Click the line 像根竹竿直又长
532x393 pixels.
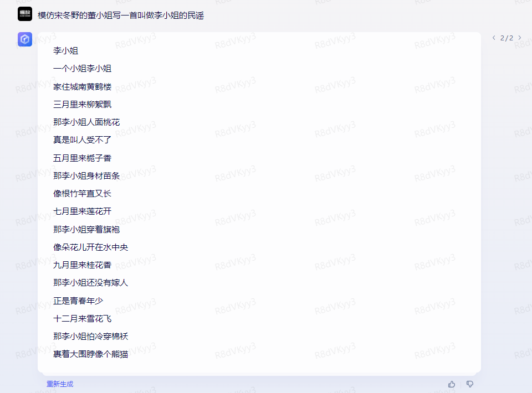[83, 193]
